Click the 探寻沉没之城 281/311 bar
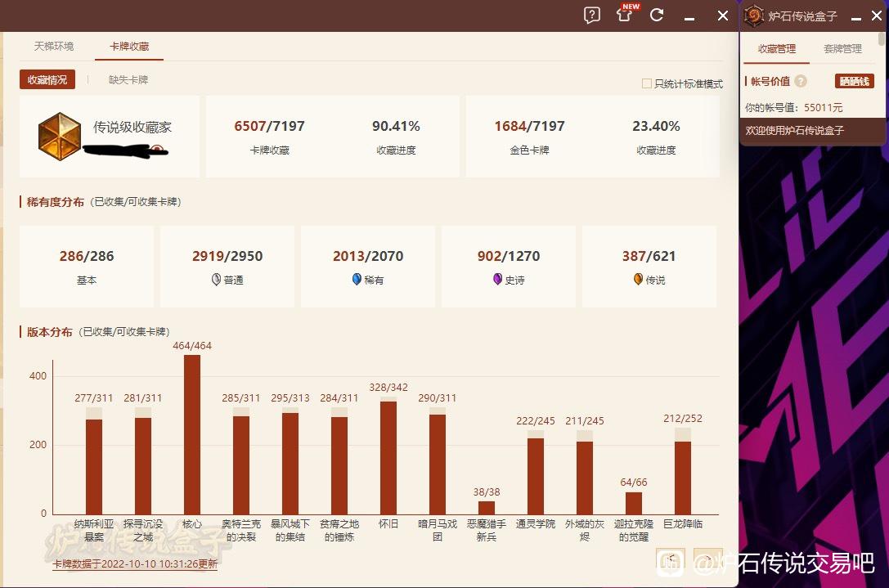The height and width of the screenshot is (588, 889). pos(143,466)
